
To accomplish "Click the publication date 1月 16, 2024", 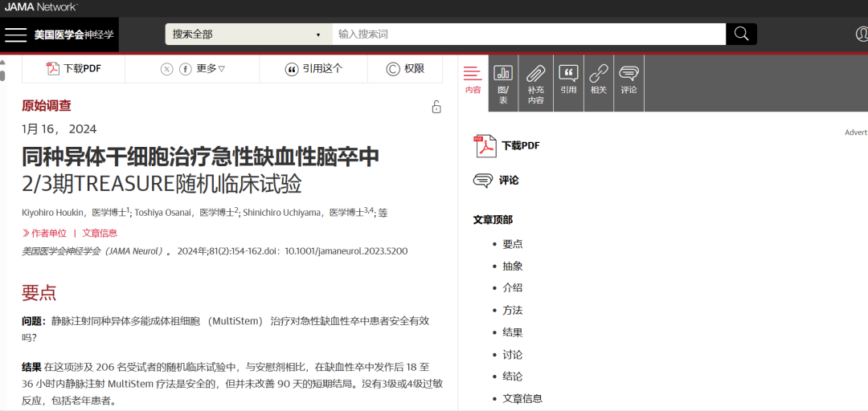I will (59, 129).
